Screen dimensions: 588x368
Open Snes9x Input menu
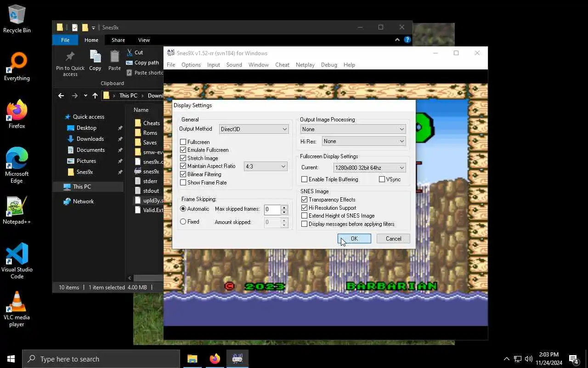[x=214, y=65]
